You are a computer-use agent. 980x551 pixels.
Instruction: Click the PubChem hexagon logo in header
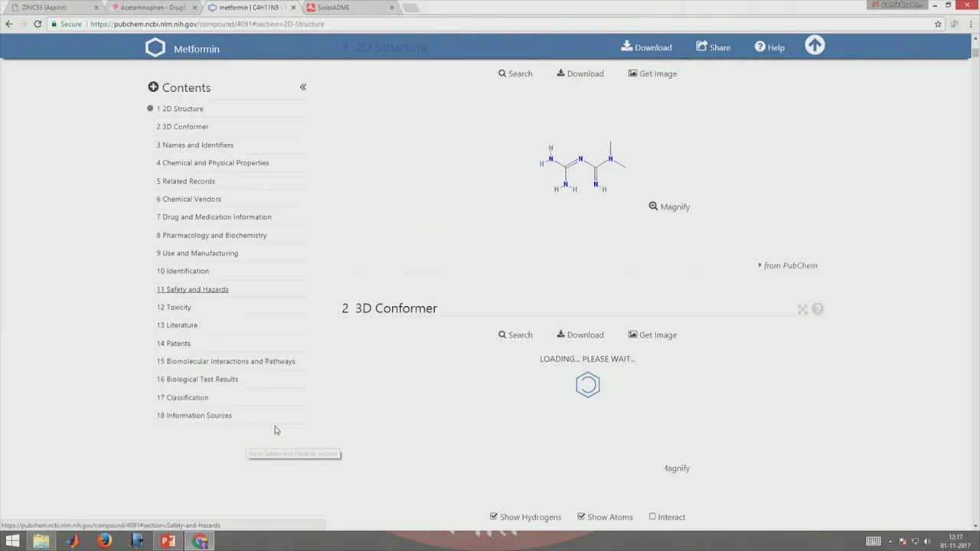pos(155,47)
